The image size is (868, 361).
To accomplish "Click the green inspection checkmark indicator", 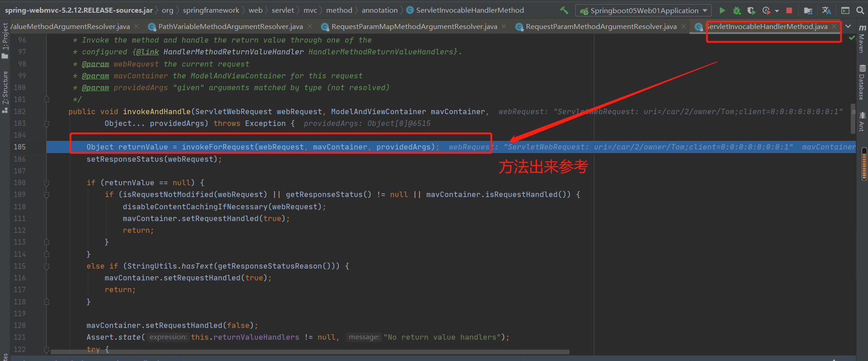I will (x=852, y=38).
